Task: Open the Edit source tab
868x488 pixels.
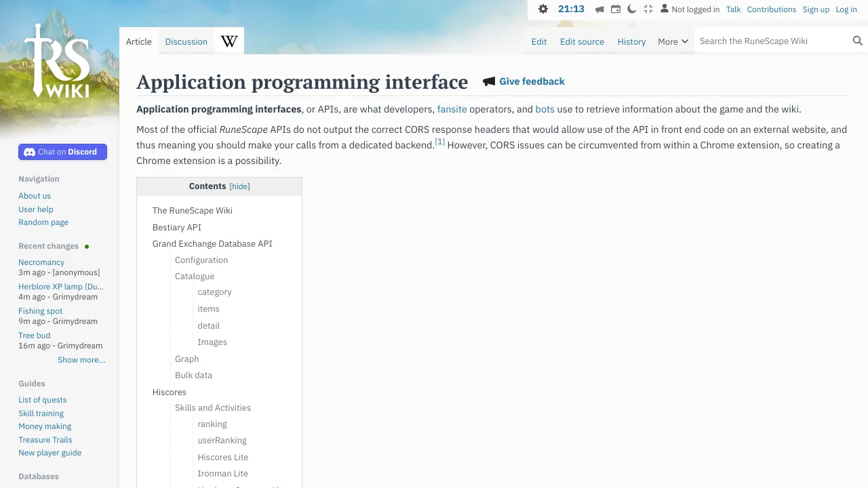Action: [582, 41]
